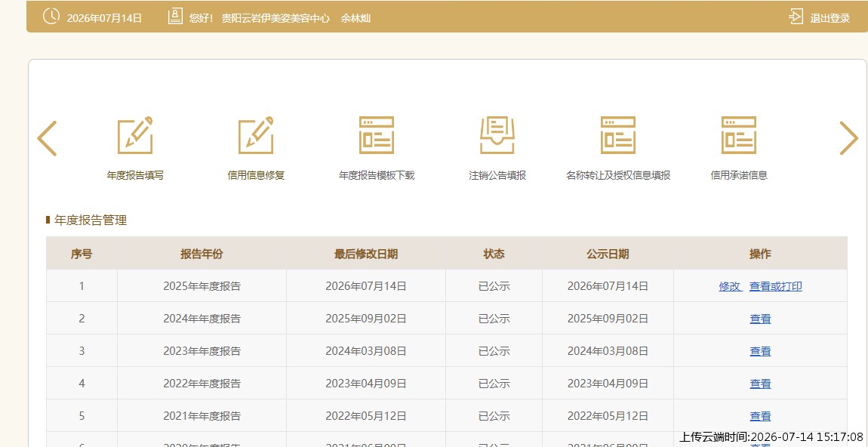Open the 年度报告填写 pencil icon
The image size is (868, 447).
tap(135, 135)
